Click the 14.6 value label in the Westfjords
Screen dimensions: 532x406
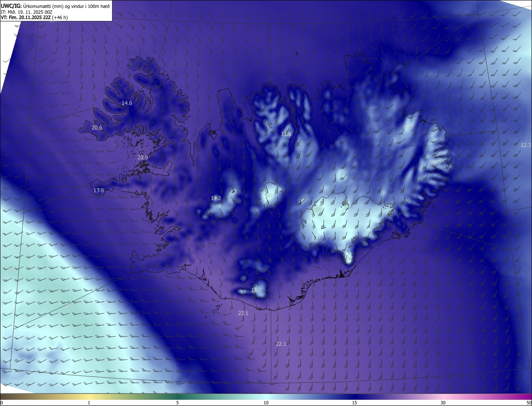[x=127, y=103]
